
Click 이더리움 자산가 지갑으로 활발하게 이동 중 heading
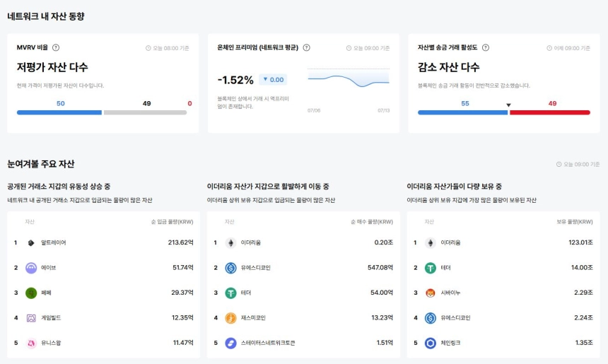click(268, 187)
